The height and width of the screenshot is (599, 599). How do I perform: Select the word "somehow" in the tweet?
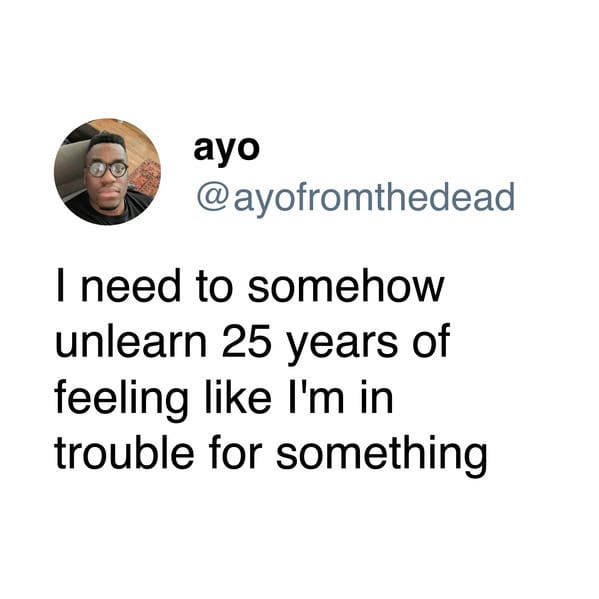tap(346, 285)
